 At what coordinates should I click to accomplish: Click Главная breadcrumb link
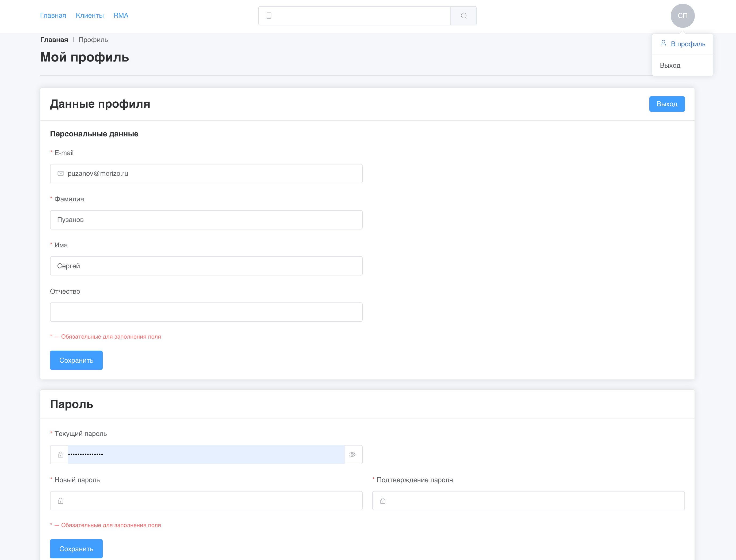tap(54, 40)
